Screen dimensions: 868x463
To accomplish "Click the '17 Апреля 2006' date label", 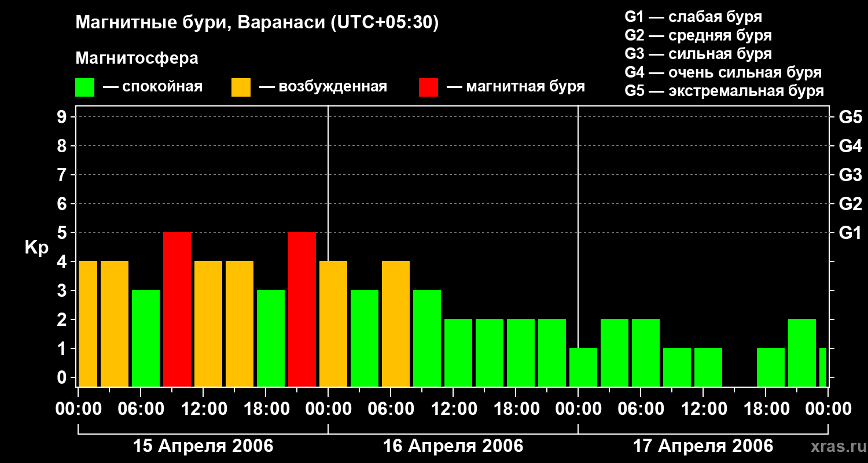I will [703, 446].
